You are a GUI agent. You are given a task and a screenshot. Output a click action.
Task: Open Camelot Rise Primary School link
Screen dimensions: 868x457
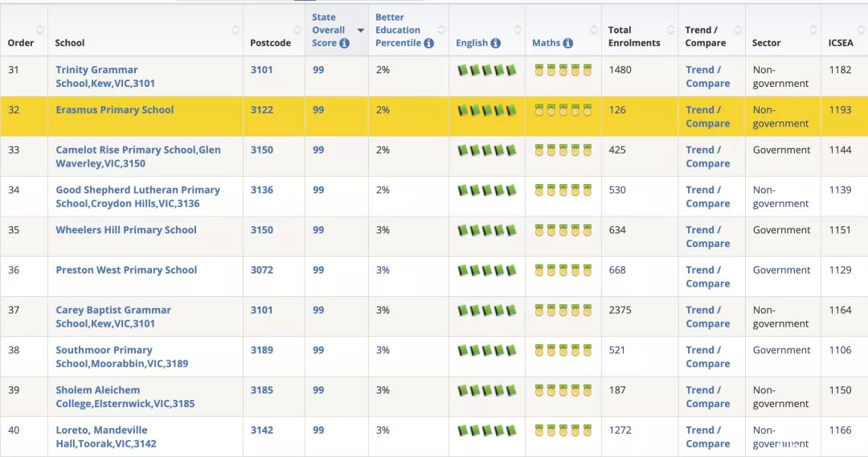point(138,157)
